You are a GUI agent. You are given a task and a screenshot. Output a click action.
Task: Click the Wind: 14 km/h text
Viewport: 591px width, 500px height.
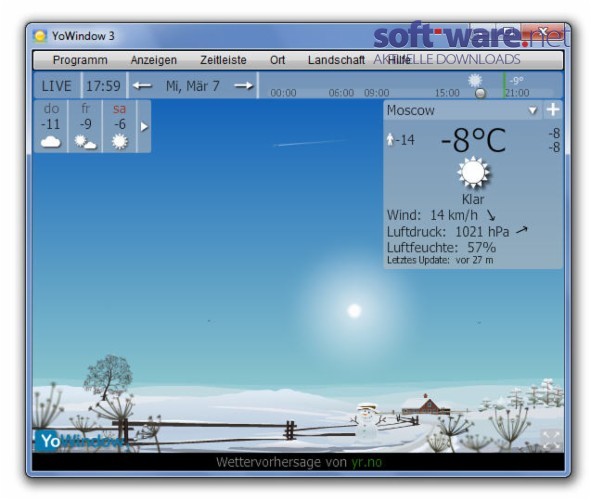(x=432, y=216)
